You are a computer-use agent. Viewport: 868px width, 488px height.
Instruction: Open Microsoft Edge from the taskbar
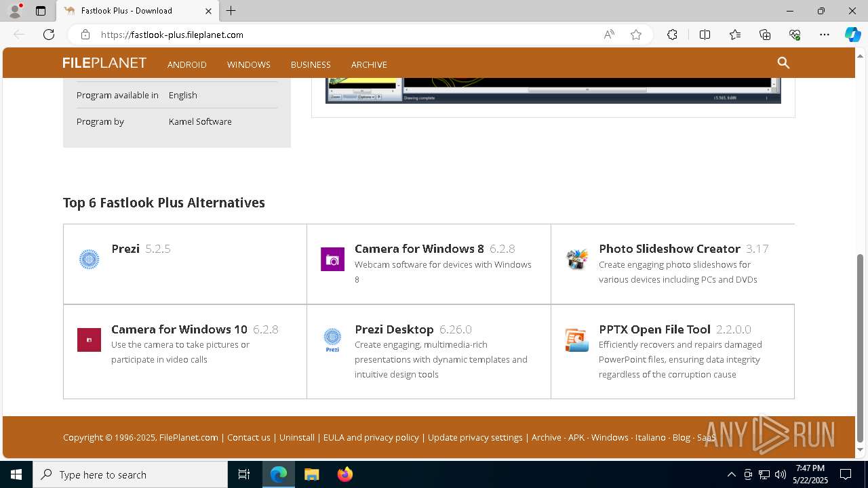click(x=279, y=474)
